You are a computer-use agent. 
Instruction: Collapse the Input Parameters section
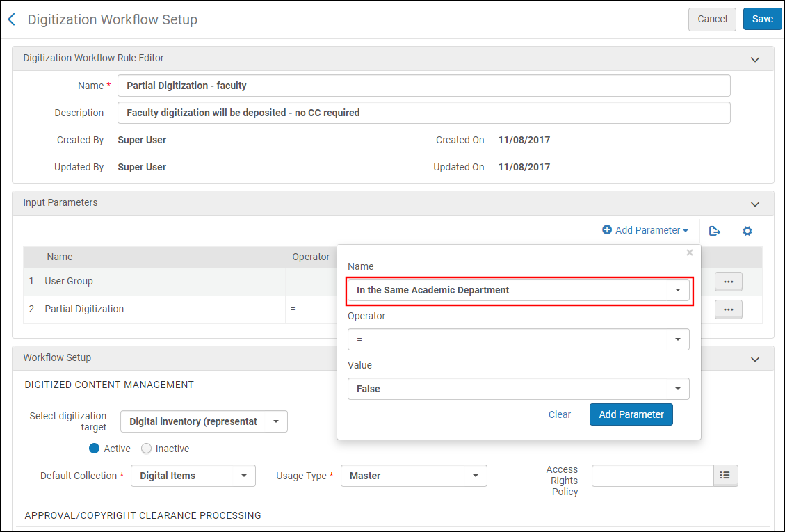pyautogui.click(x=755, y=204)
